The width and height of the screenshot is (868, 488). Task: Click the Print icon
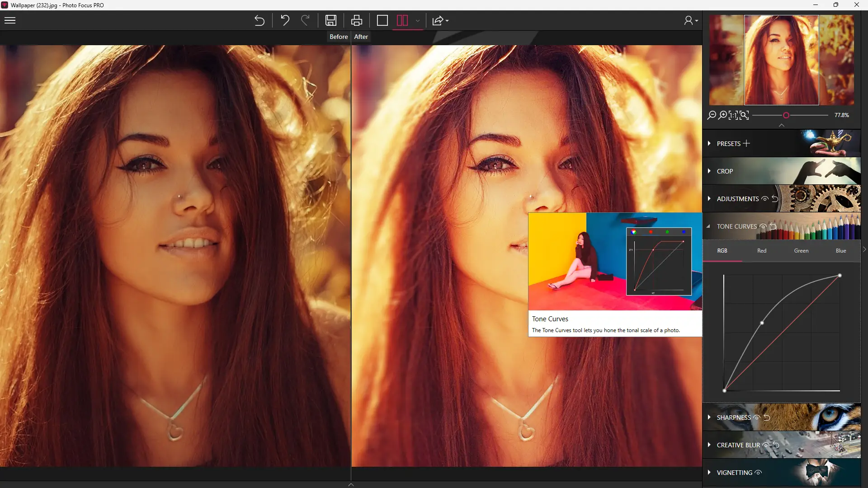coord(356,20)
